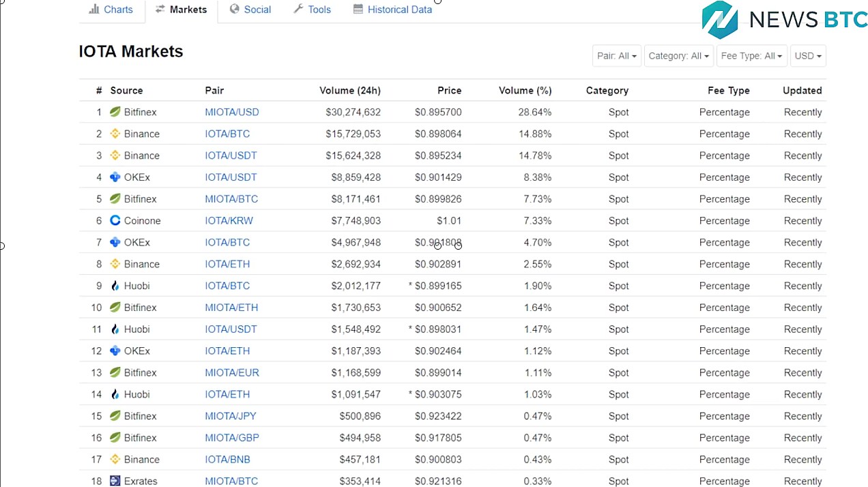Open the MIOTA/EUR pair link
The image size is (868, 487).
click(232, 372)
